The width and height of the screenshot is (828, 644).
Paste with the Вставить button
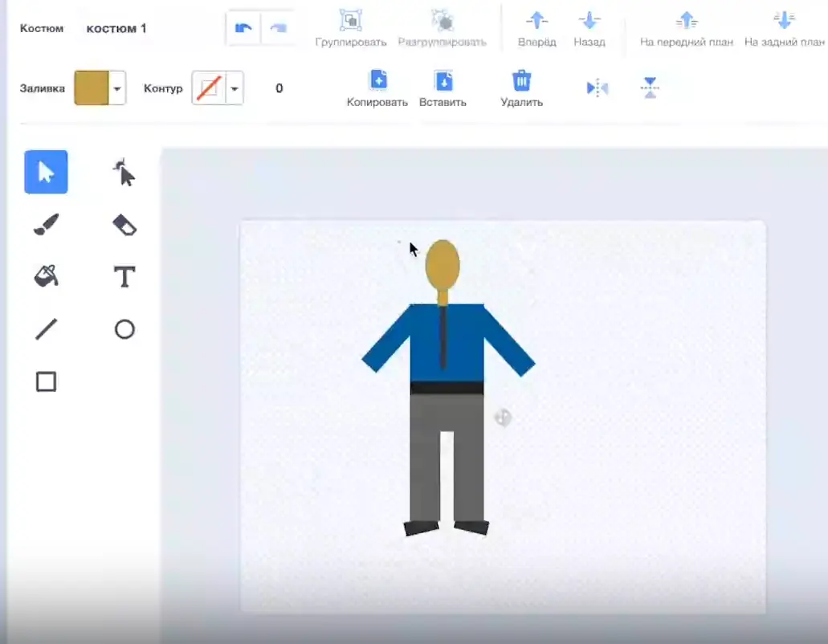pos(443,88)
